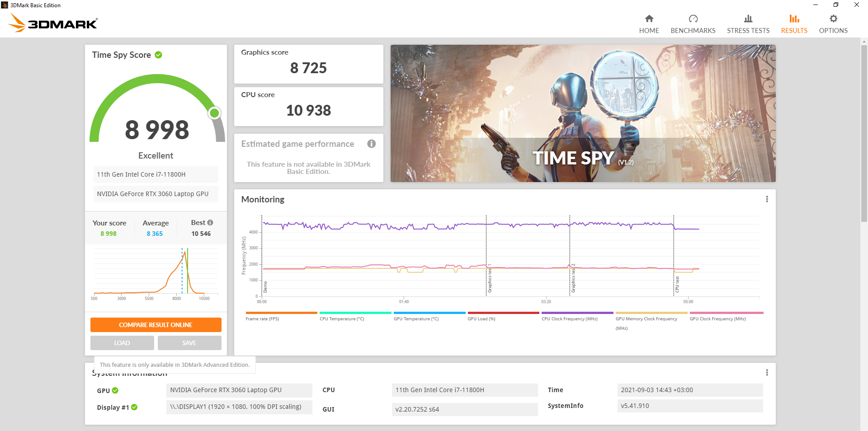Click the score gauge indicator knob
The width and height of the screenshot is (868, 431).
[215, 113]
